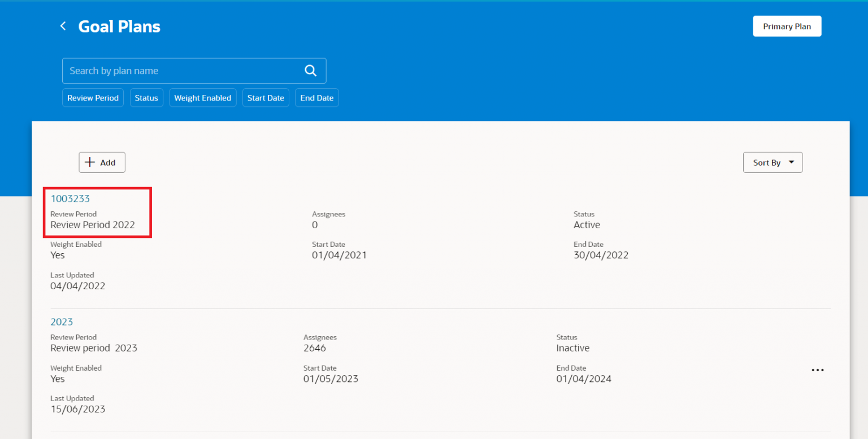The width and height of the screenshot is (868, 439).
Task: Open the goal plan named 2023
Action: tap(62, 321)
